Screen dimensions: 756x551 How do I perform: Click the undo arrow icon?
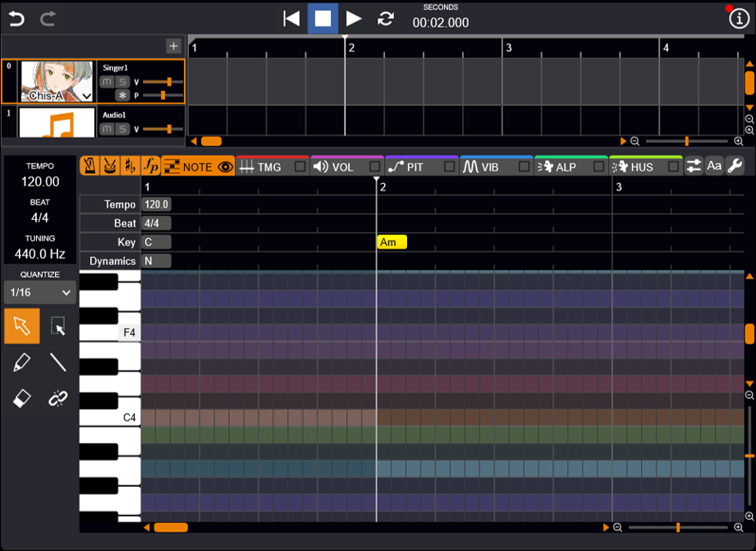16,18
